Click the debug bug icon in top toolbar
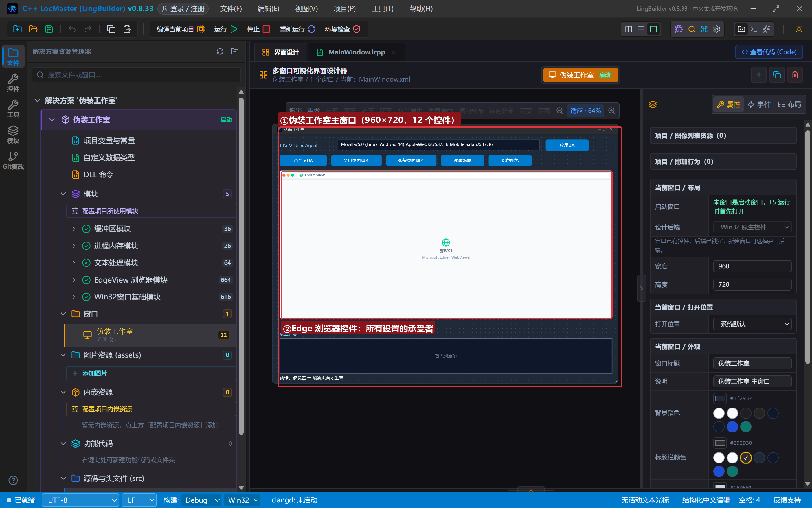 coord(679,29)
